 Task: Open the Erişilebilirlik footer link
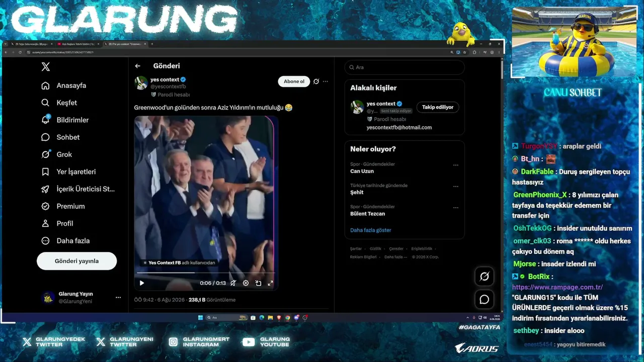pos(422,249)
